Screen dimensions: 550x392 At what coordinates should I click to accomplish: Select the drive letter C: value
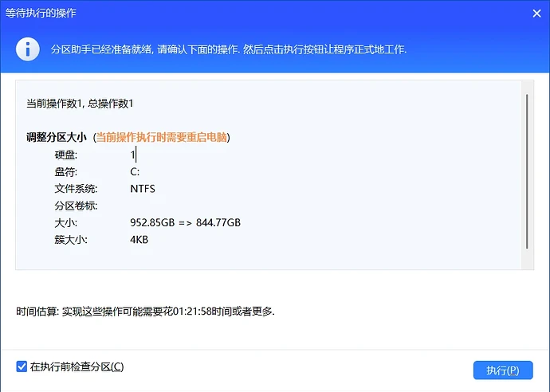pyautogui.click(x=135, y=171)
